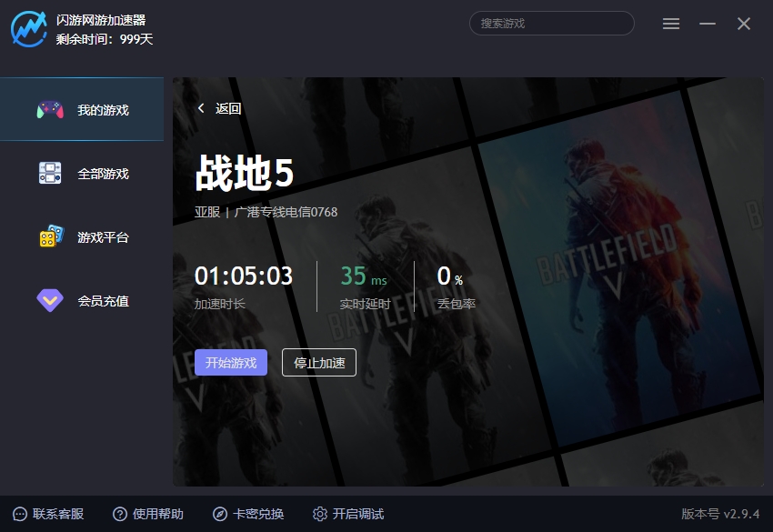The image size is (773, 532).
Task: Click the 游戏平台 platform icon
Action: 48,236
